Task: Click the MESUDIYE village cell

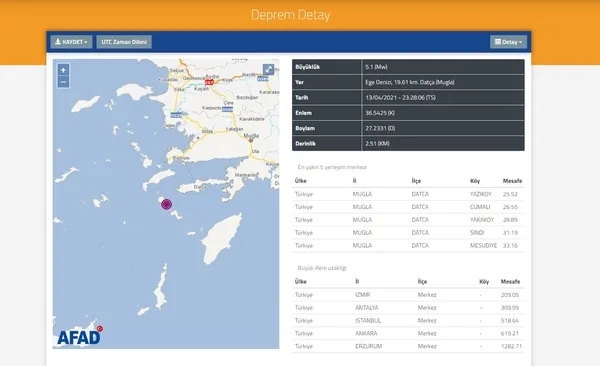Action: point(483,245)
